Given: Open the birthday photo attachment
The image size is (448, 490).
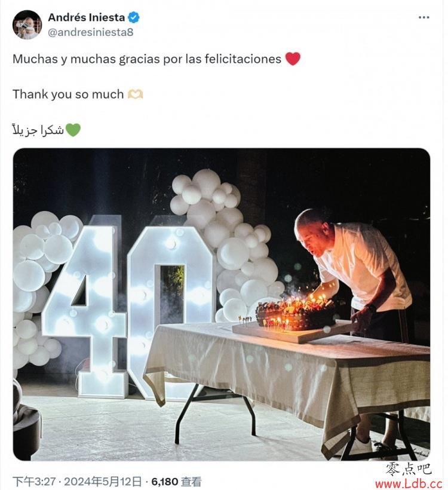Looking at the screenshot, I should coord(222,304).
